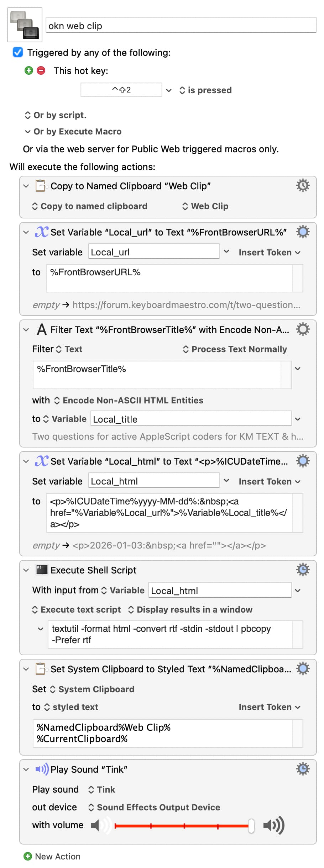Open gear menu for Copy to Named Clipboard action
324x868 pixels.
click(303, 186)
